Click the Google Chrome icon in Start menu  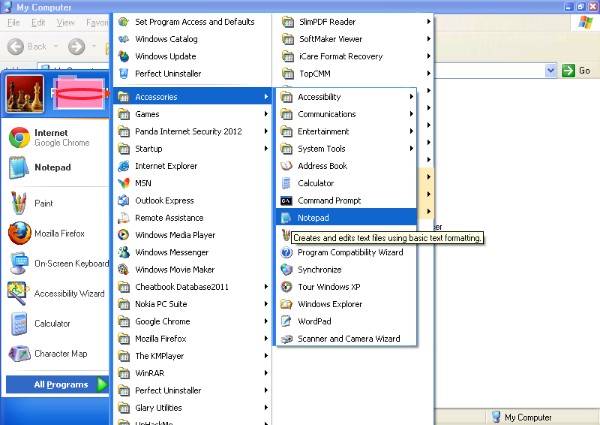(19, 138)
